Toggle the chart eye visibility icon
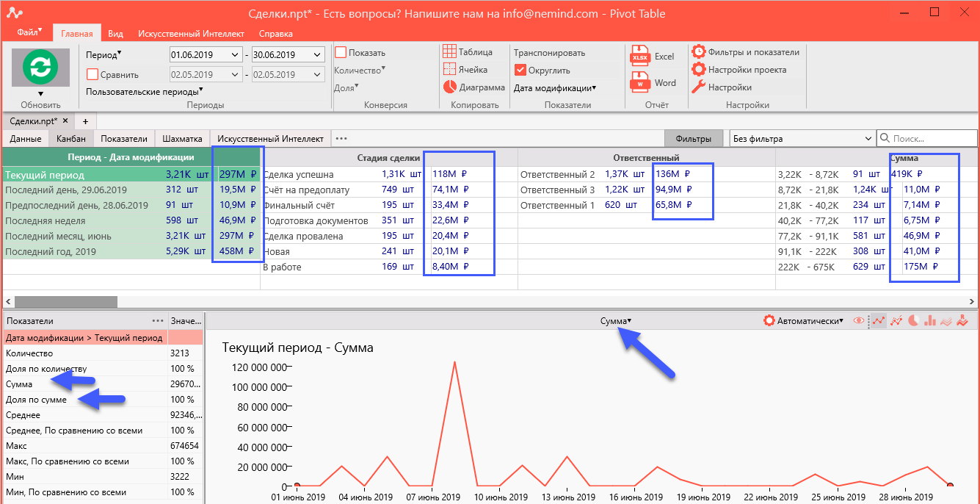The width and height of the screenshot is (980, 504). 860,321
